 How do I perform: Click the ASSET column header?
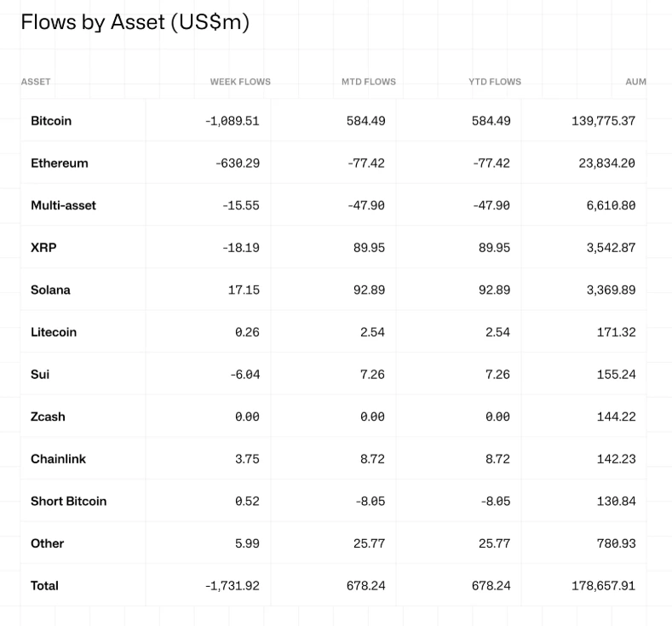[x=36, y=82]
